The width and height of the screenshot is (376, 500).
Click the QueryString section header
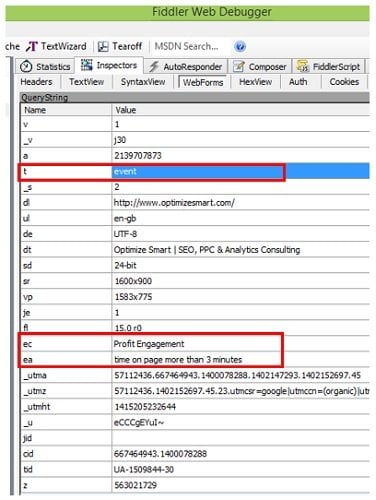[x=195, y=97]
